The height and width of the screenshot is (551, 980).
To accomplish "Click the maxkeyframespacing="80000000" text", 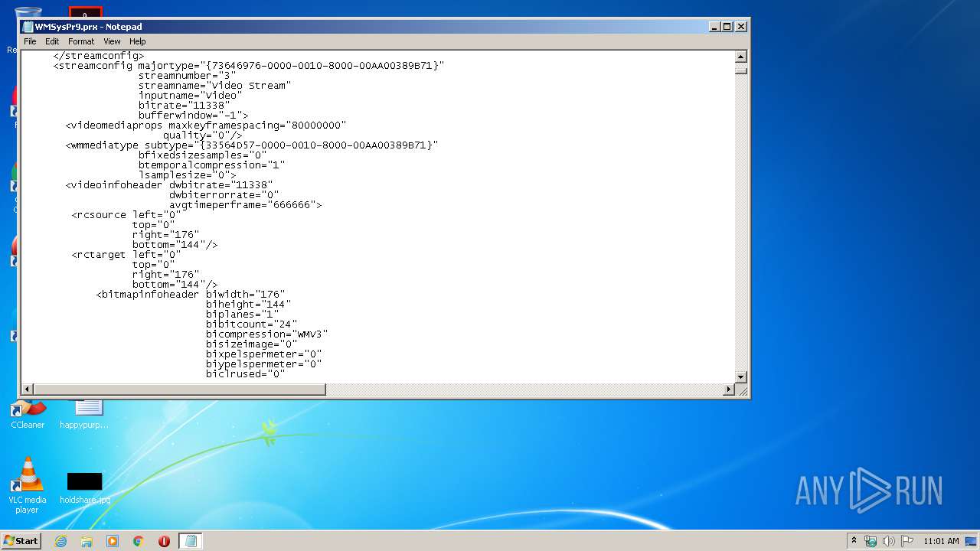I will pos(257,126).
